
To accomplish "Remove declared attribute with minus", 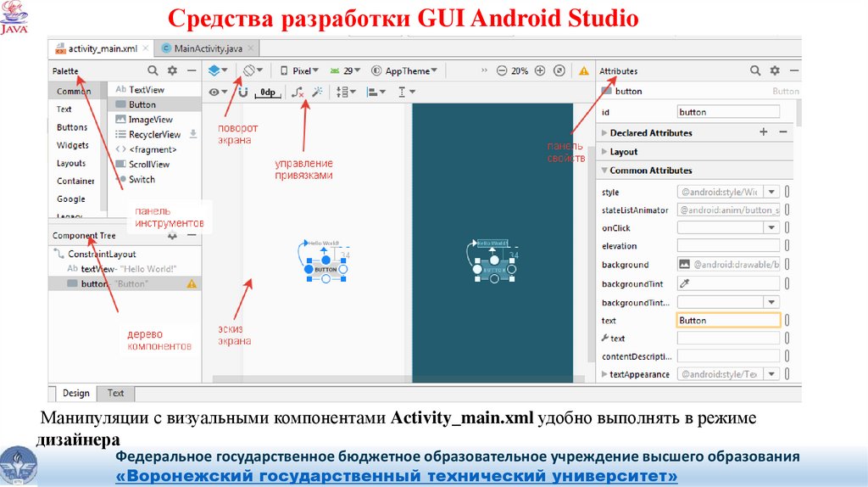I will pyautogui.click(x=782, y=132).
